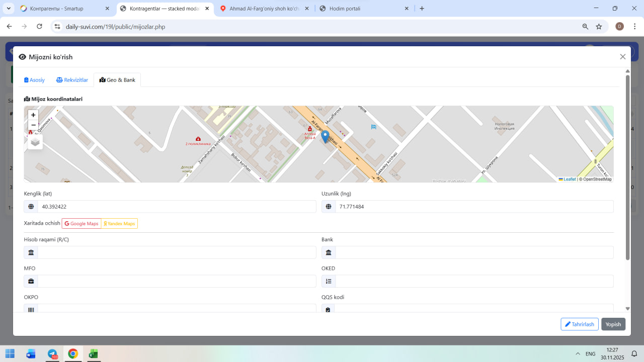Click the Uzunlik longitude field
Viewport: 644px width, 362px height.
(x=474, y=207)
